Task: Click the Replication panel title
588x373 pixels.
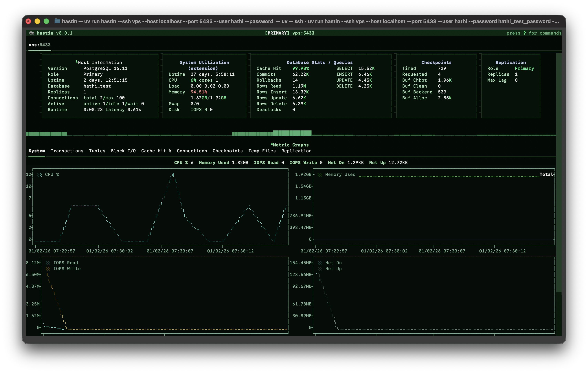Action: pos(511,62)
